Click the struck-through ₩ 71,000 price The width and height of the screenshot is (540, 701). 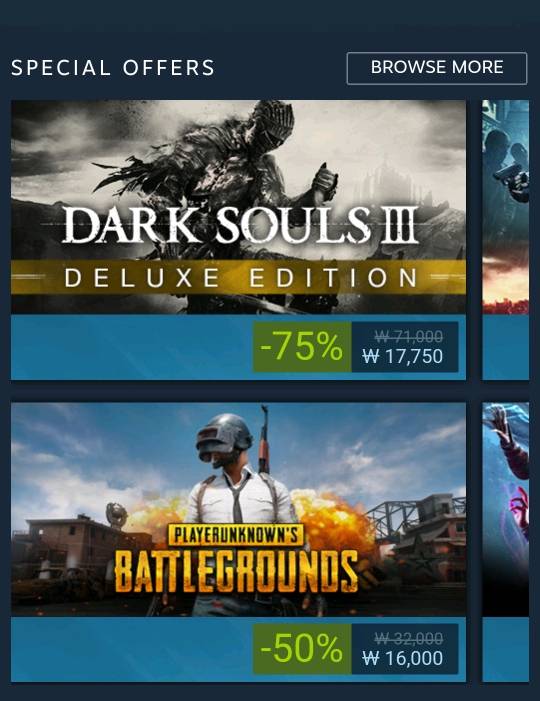409,336
